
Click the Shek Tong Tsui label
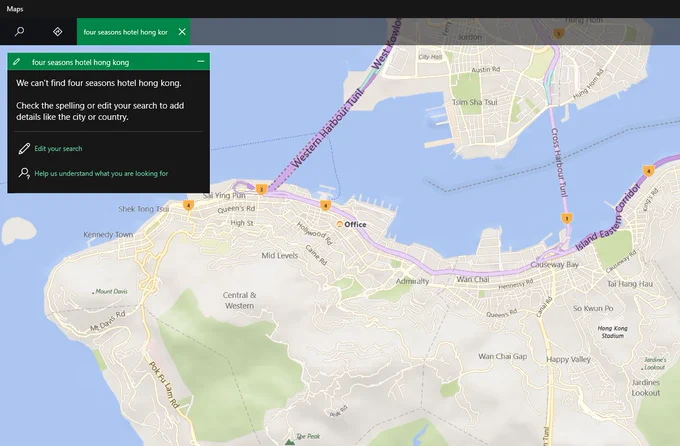(144, 209)
